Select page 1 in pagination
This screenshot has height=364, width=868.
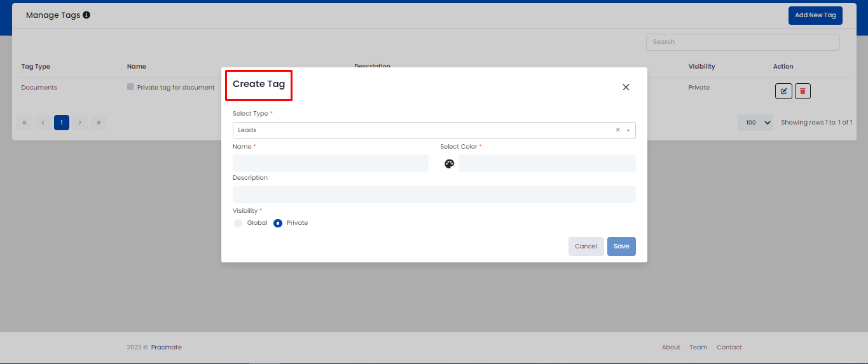tap(62, 123)
